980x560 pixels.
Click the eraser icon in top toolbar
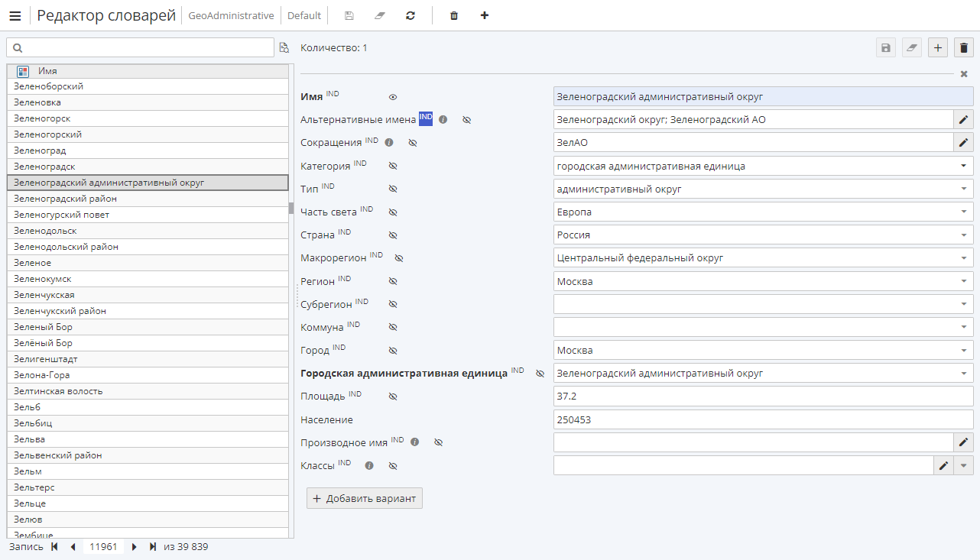(380, 15)
